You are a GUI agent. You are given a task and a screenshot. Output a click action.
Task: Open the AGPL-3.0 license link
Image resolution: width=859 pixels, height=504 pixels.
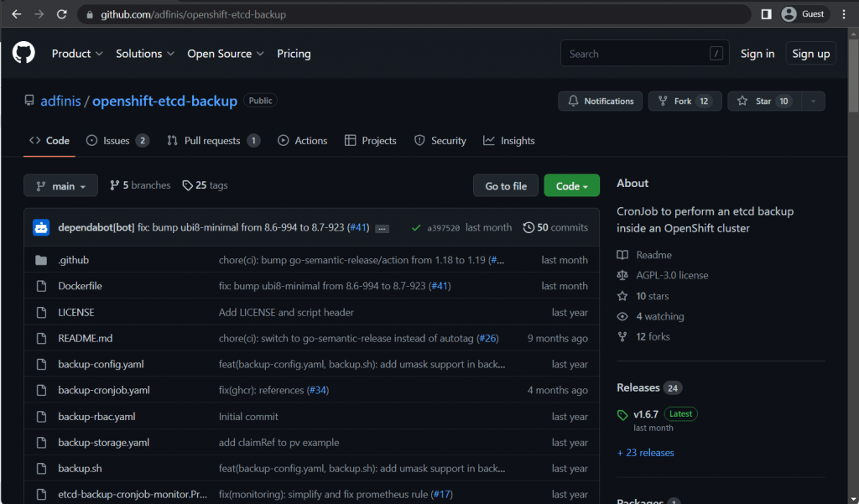672,275
